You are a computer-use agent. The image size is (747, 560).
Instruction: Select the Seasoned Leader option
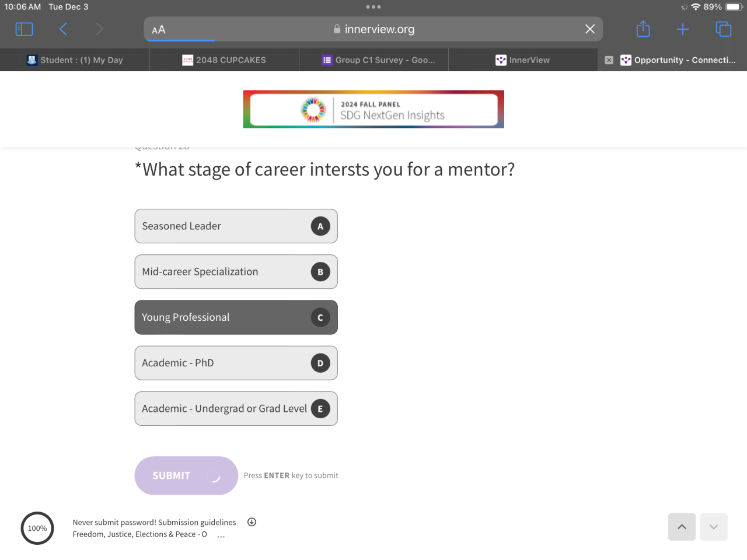(236, 226)
